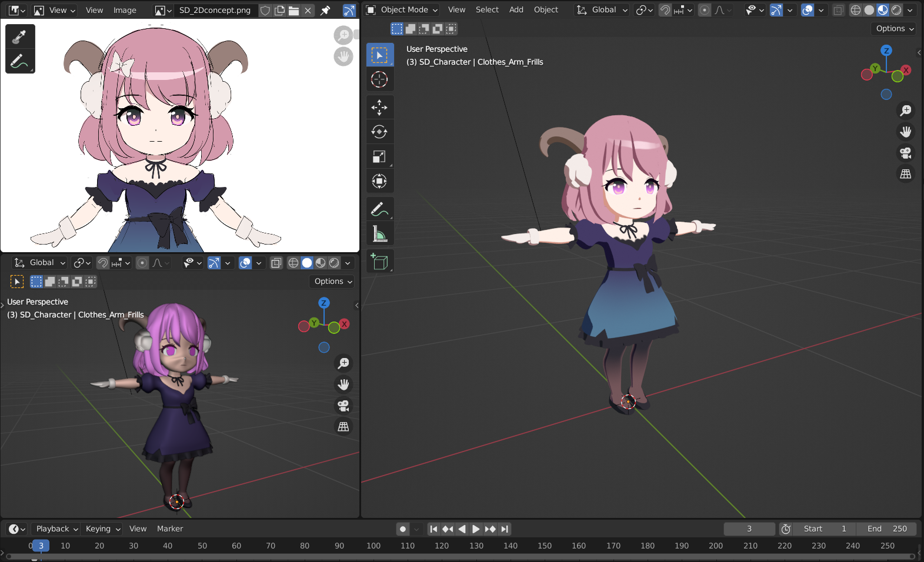This screenshot has height=562, width=924.
Task: Click the Sample color eyedropper in image editor
Action: (19, 36)
